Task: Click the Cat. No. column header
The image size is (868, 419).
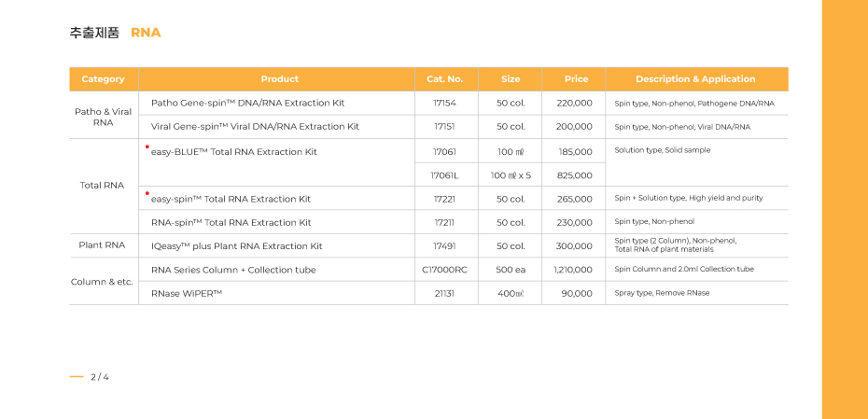Action: pyautogui.click(x=445, y=79)
